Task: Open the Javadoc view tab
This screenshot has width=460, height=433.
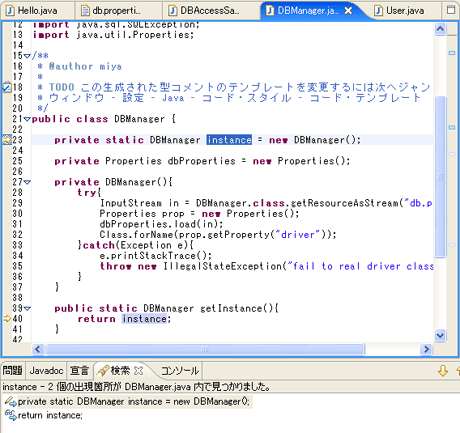Action: coord(46,371)
